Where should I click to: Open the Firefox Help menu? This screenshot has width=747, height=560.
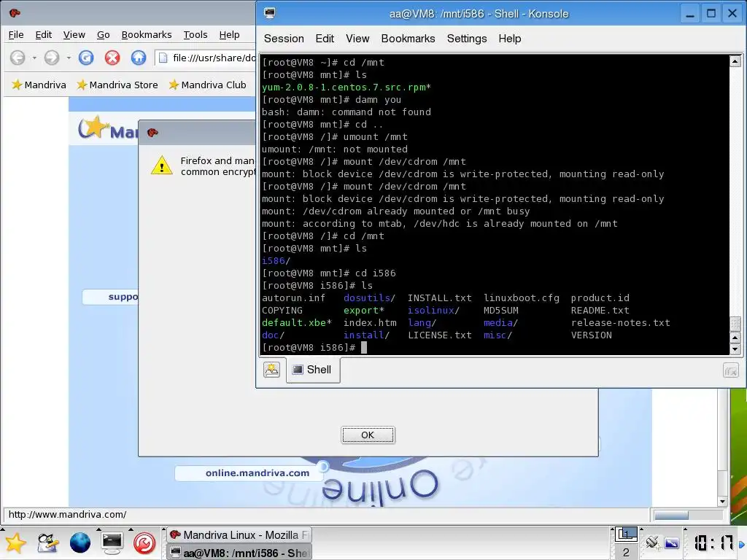(x=229, y=35)
